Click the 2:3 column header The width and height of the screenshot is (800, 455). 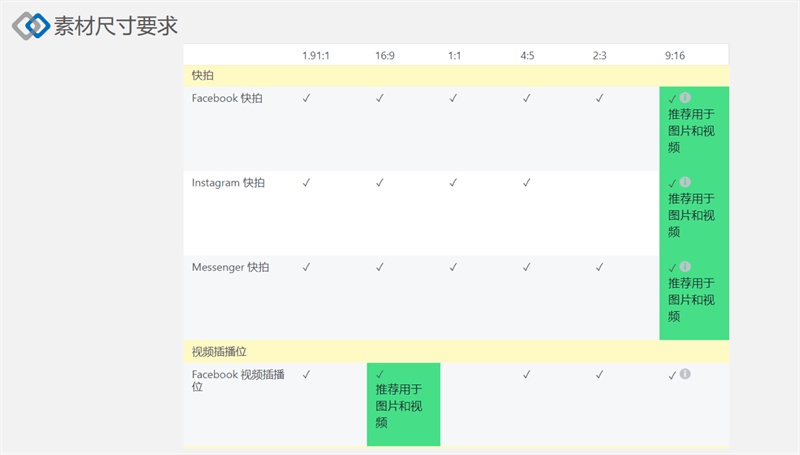click(599, 56)
